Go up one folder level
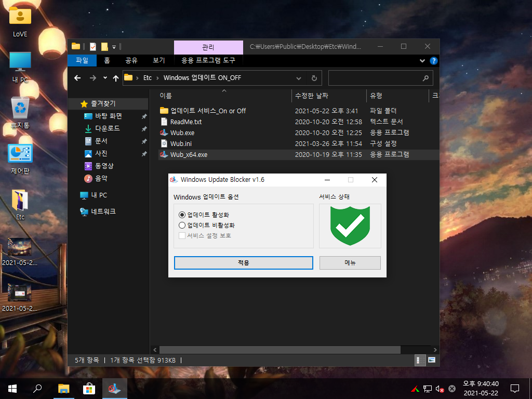The image size is (532, 399). point(116,78)
